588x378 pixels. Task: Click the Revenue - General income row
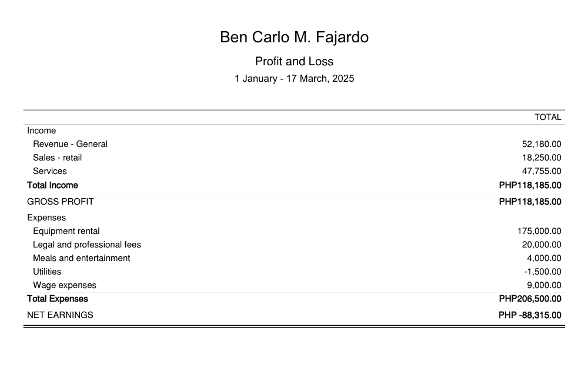(x=294, y=144)
